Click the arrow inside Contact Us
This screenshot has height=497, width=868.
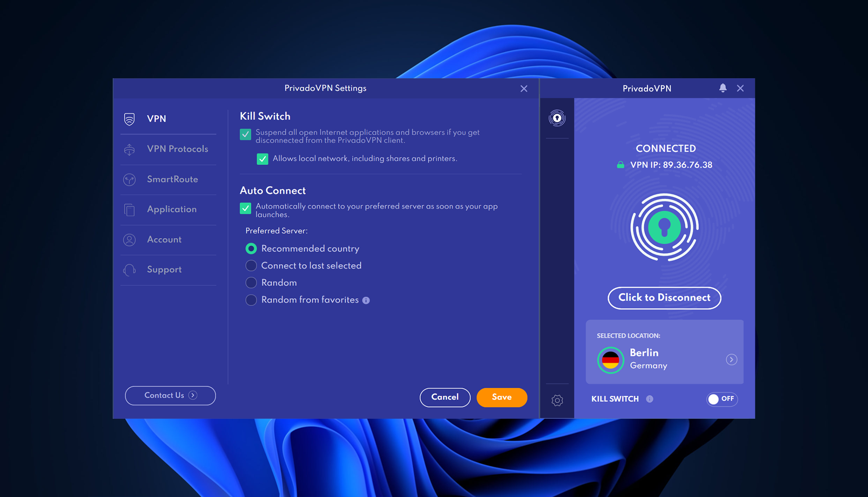pyautogui.click(x=193, y=395)
